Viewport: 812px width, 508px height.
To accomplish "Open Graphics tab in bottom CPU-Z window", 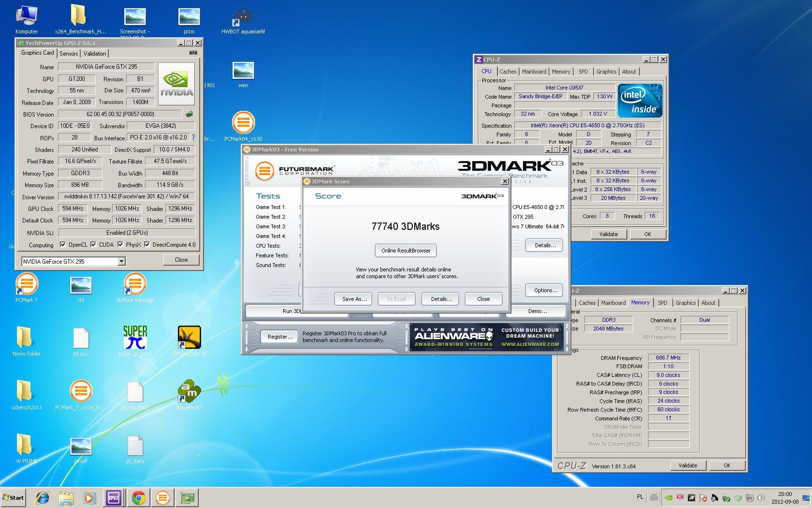I will tap(685, 303).
